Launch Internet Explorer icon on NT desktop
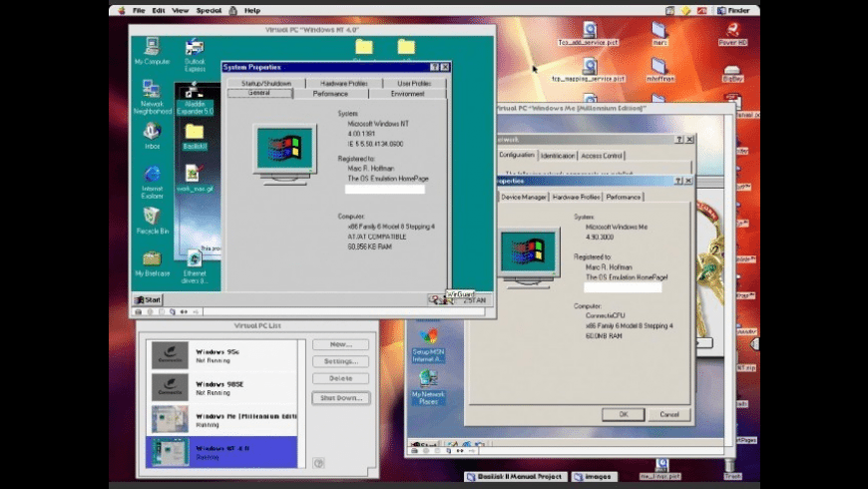 (152, 182)
